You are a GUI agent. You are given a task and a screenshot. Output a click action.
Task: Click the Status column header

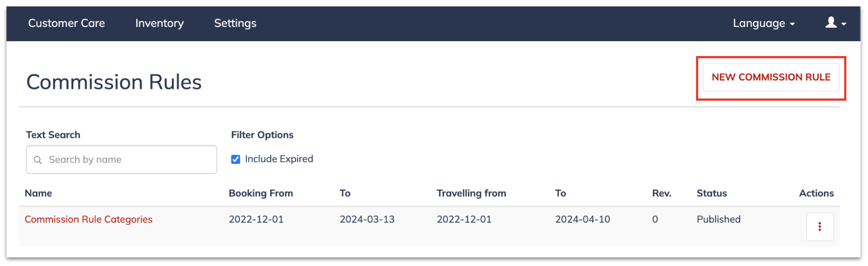click(x=711, y=193)
